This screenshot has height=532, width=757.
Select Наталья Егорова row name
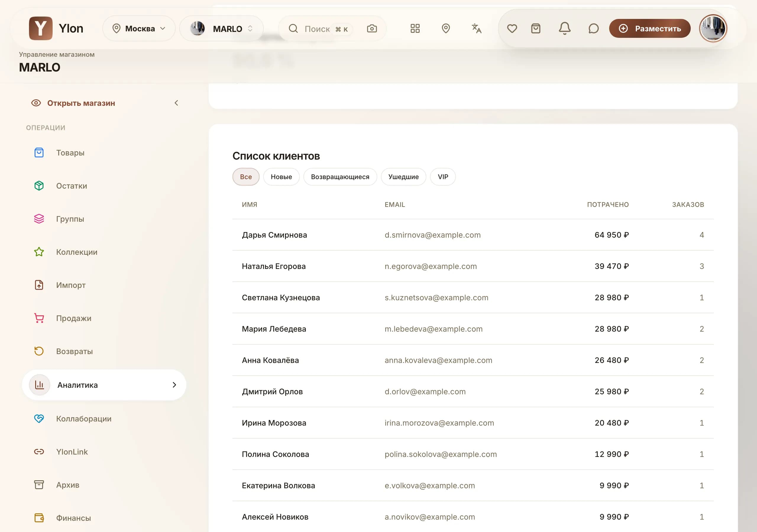[274, 266]
